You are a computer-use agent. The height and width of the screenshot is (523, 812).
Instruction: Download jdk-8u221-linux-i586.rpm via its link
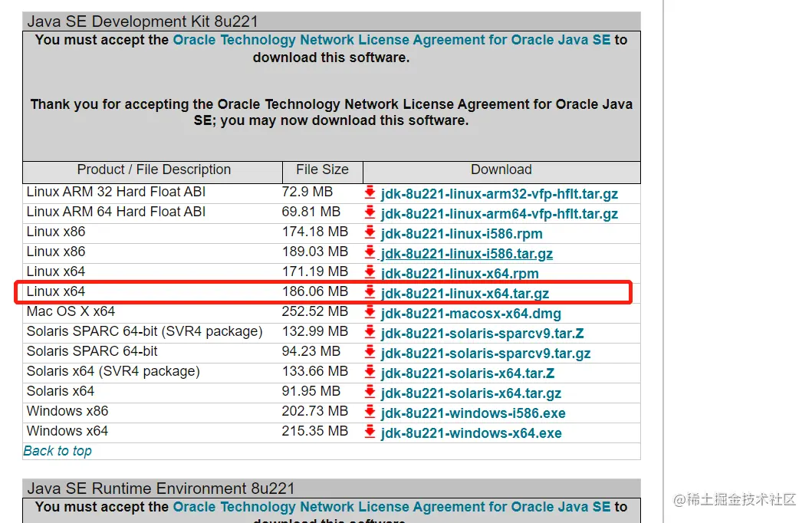tap(462, 234)
